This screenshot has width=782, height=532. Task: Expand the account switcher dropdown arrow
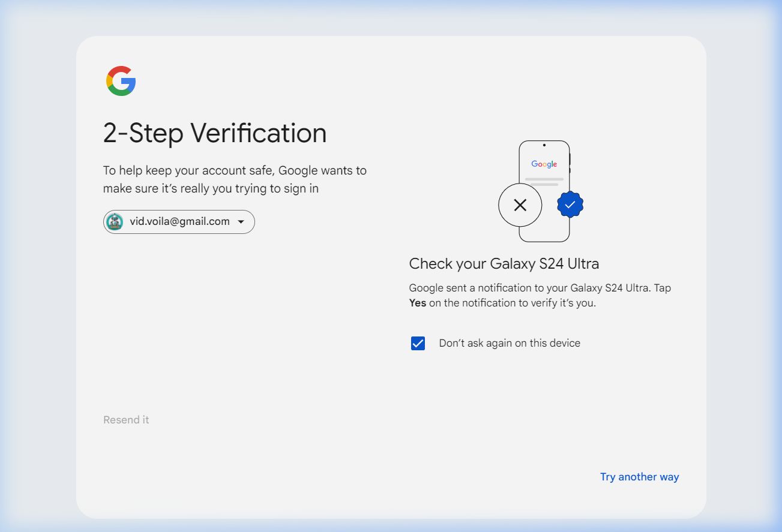point(241,222)
